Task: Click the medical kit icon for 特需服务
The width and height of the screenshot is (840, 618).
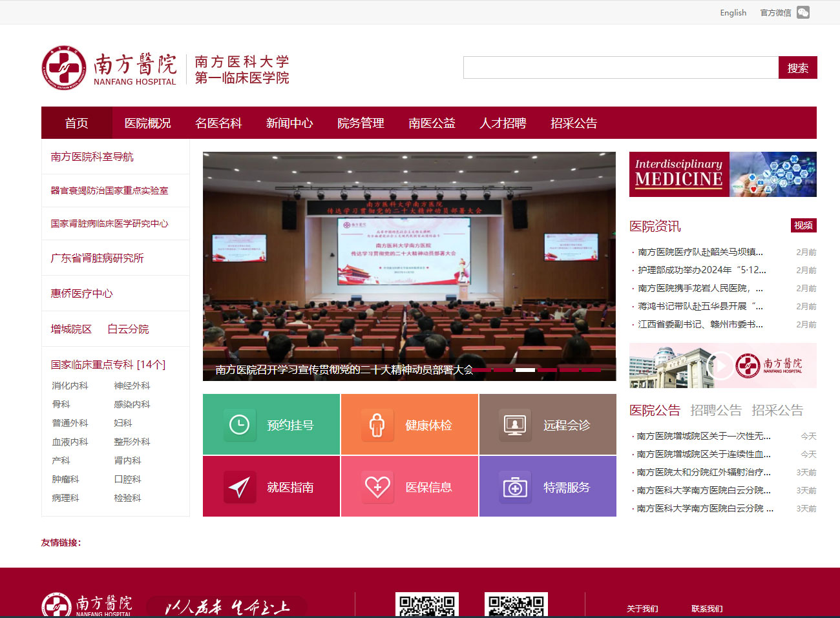Action: 516,487
